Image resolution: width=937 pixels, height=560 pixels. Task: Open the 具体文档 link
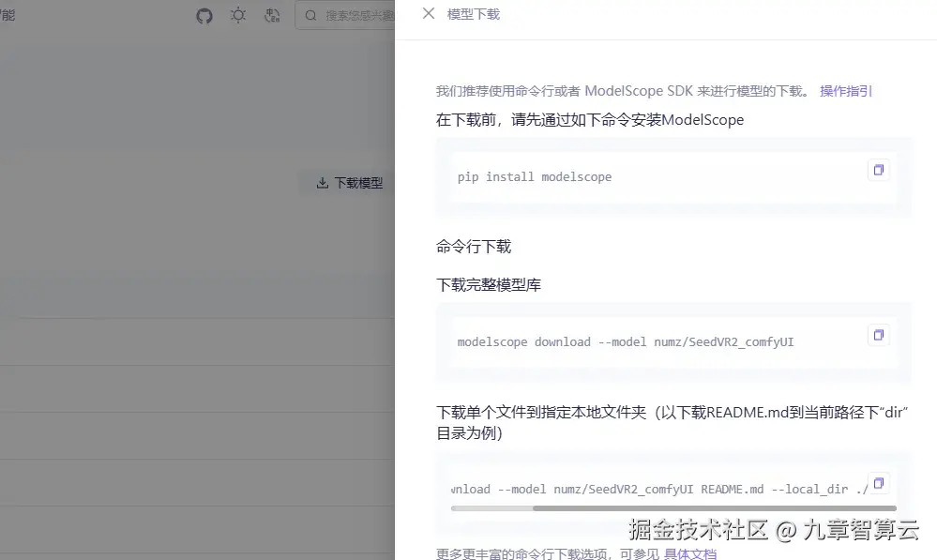690,553
